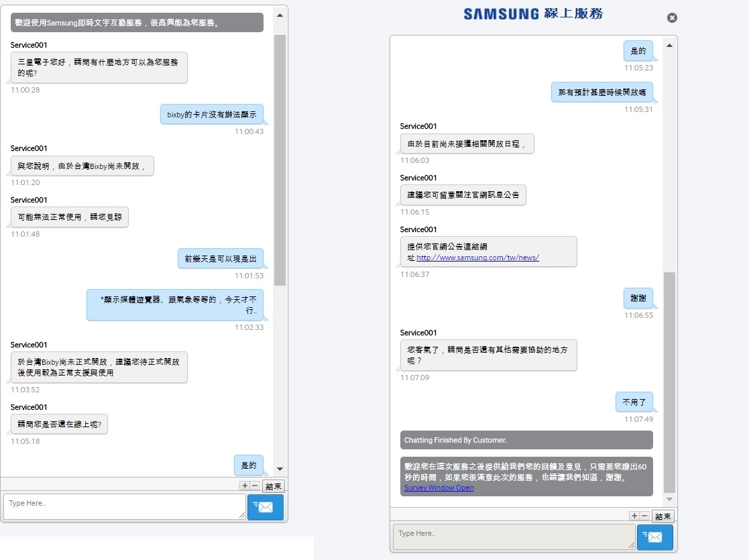Click the down arrow of right chat scrollbar
The height and width of the screenshot is (560, 749).
pos(670,500)
